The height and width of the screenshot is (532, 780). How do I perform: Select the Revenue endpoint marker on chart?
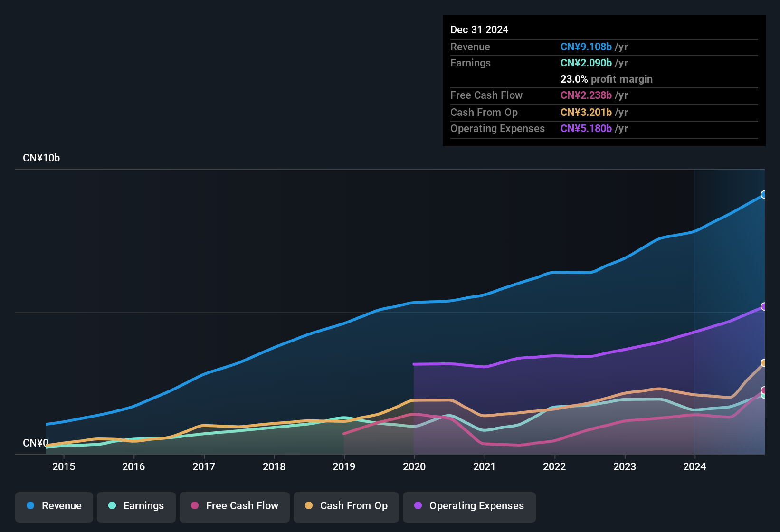click(x=764, y=195)
